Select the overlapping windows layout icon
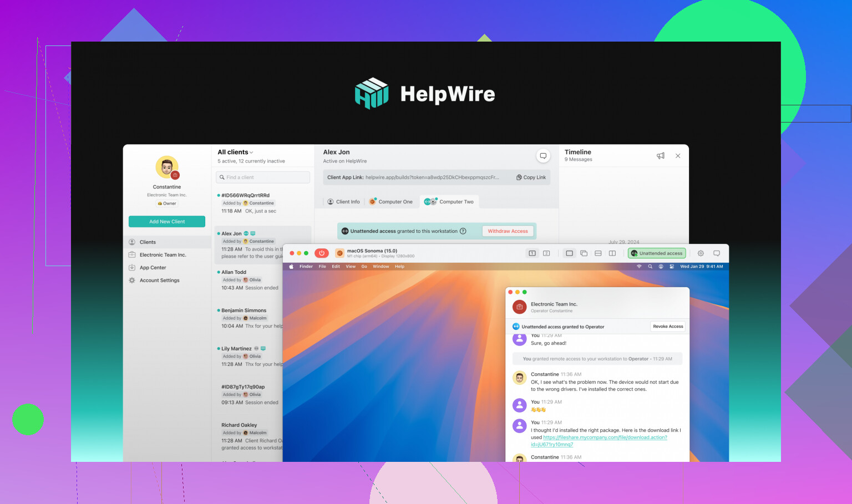This screenshot has width=852, height=504. click(x=584, y=253)
